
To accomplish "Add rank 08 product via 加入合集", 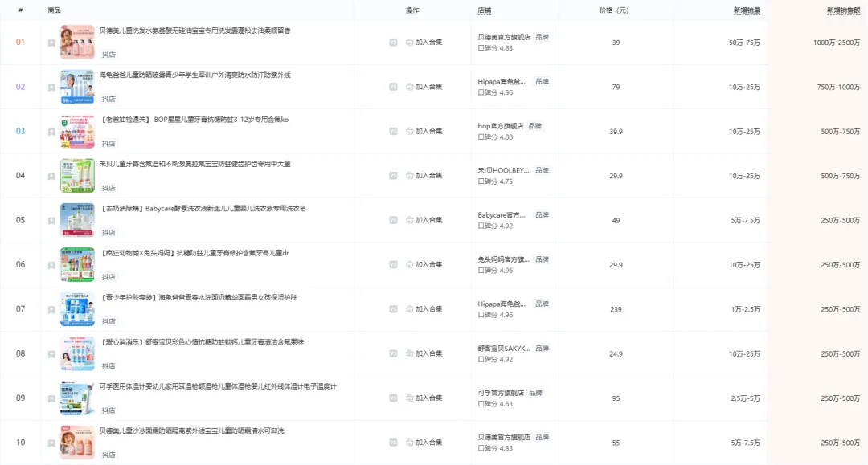I will tap(424, 353).
